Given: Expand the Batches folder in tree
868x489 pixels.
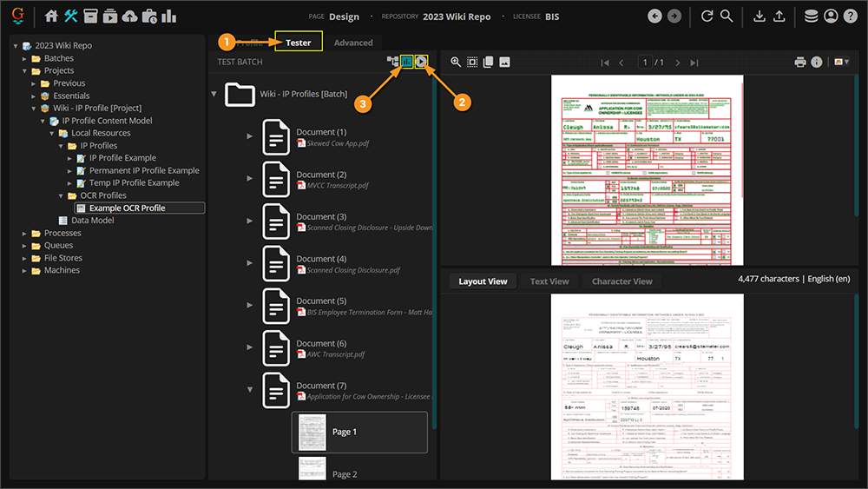Looking at the screenshot, I should tap(25, 58).
